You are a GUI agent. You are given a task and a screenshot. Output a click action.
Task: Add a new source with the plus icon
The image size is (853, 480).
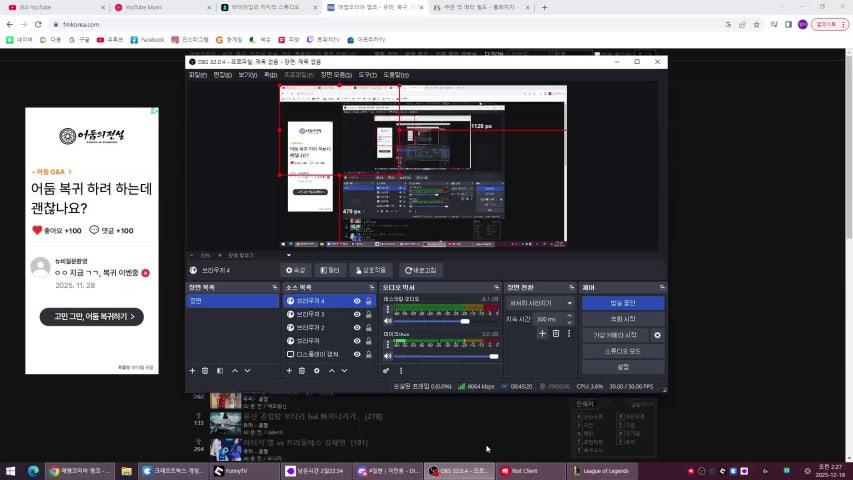pyautogui.click(x=288, y=370)
